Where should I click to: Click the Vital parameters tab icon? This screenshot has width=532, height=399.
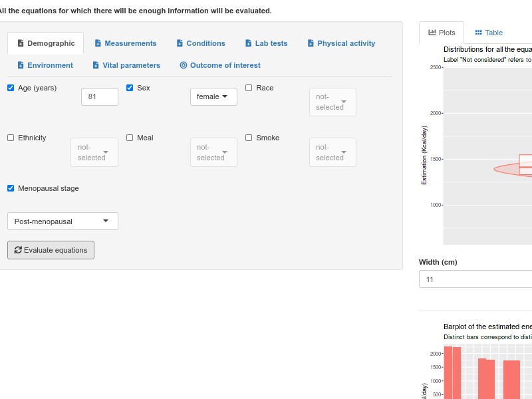click(x=96, y=65)
